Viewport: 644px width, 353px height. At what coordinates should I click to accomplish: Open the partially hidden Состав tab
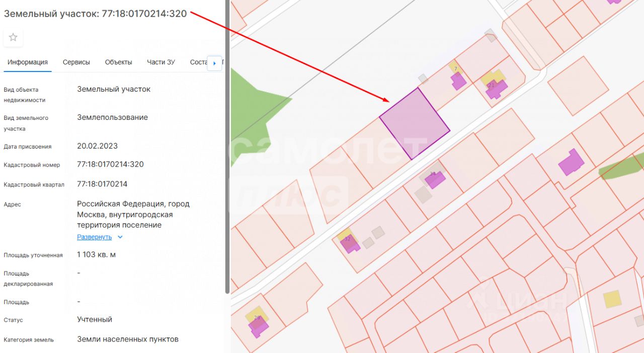coord(198,62)
